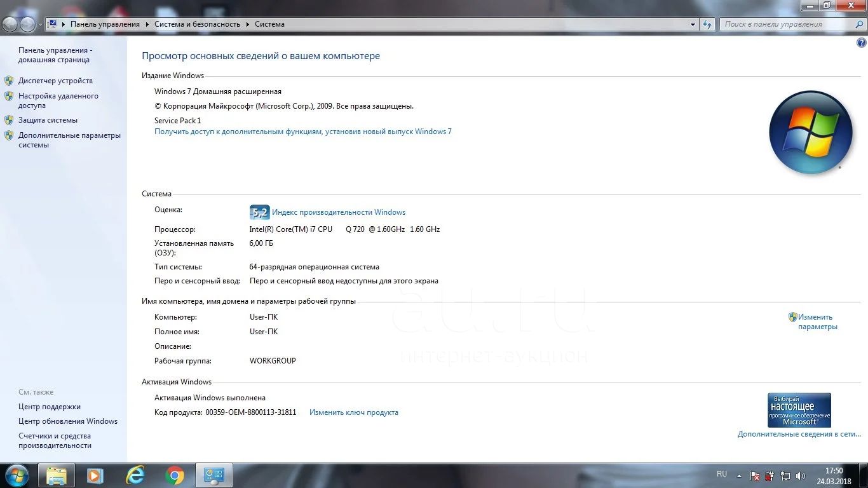The width and height of the screenshot is (868, 488).
Task: Expand the arrow after the address bar computer icon
Action: click(x=64, y=24)
